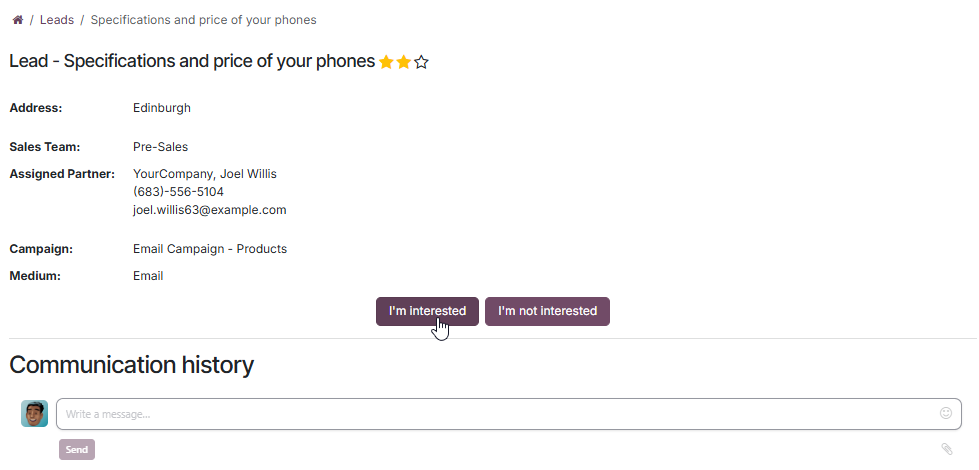Image resolution: width=979 pixels, height=470 pixels.
Task: Open the emoji picker in the message box
Action: (946, 413)
